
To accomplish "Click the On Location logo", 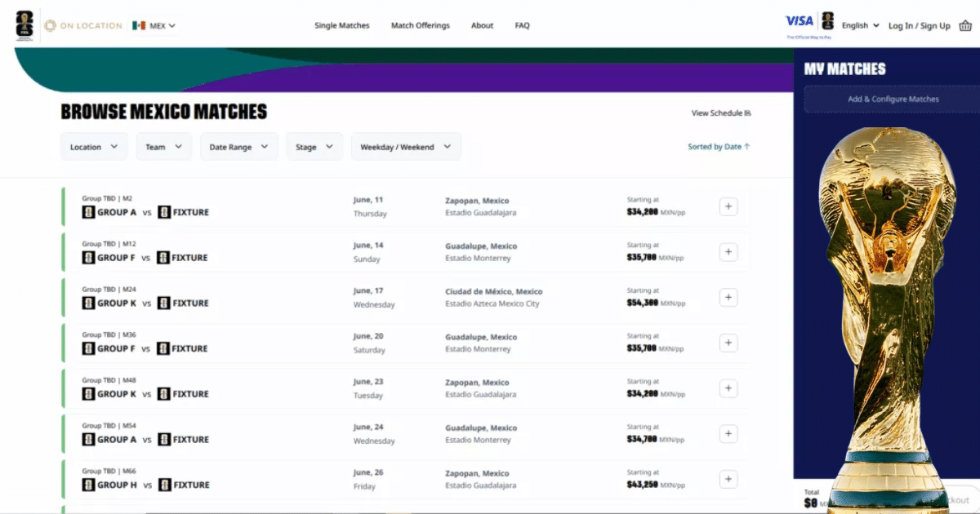I will (82, 25).
